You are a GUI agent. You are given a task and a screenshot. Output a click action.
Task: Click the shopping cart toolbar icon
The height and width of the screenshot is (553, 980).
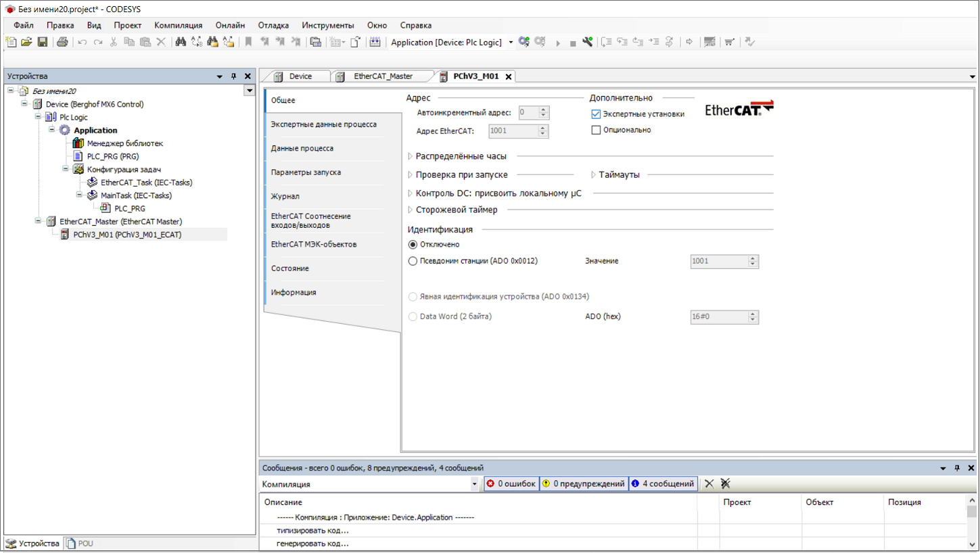tap(729, 42)
